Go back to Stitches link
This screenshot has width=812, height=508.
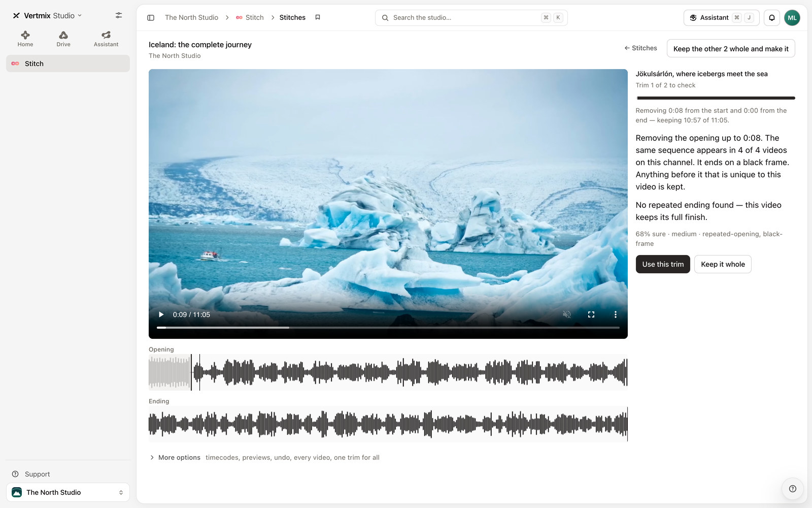pyautogui.click(x=640, y=48)
